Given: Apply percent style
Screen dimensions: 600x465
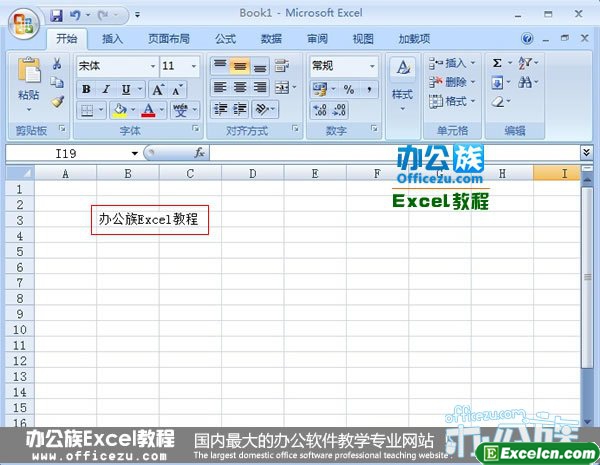Looking at the screenshot, I should [x=349, y=90].
